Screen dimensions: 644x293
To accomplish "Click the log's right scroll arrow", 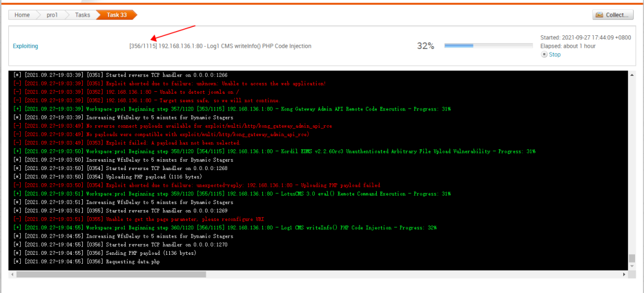I will tap(624, 274).
